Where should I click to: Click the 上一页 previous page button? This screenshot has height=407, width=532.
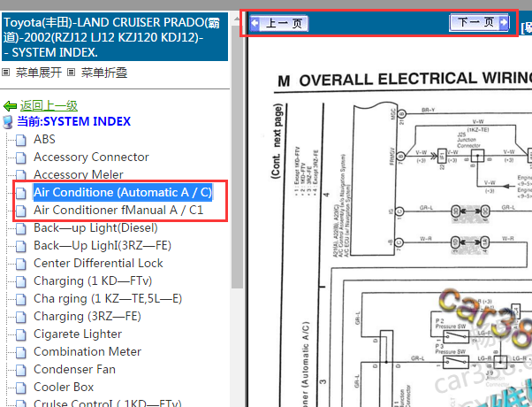[279, 23]
